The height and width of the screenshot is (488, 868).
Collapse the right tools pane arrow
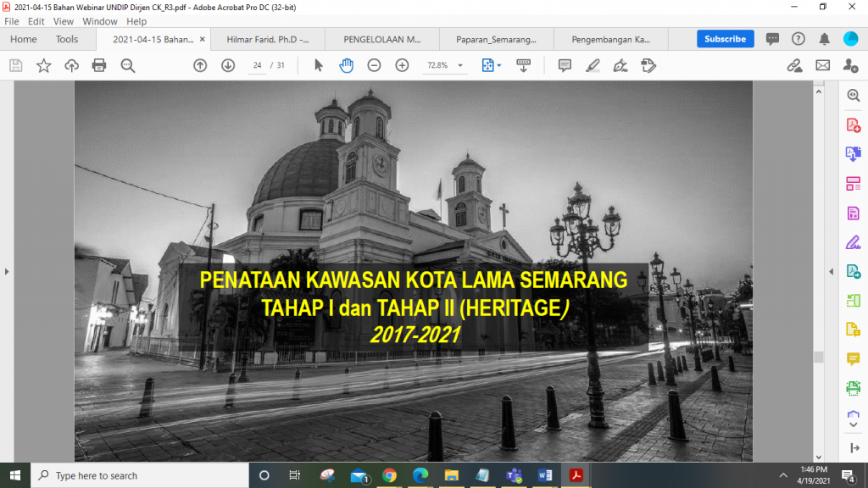coord(831,271)
